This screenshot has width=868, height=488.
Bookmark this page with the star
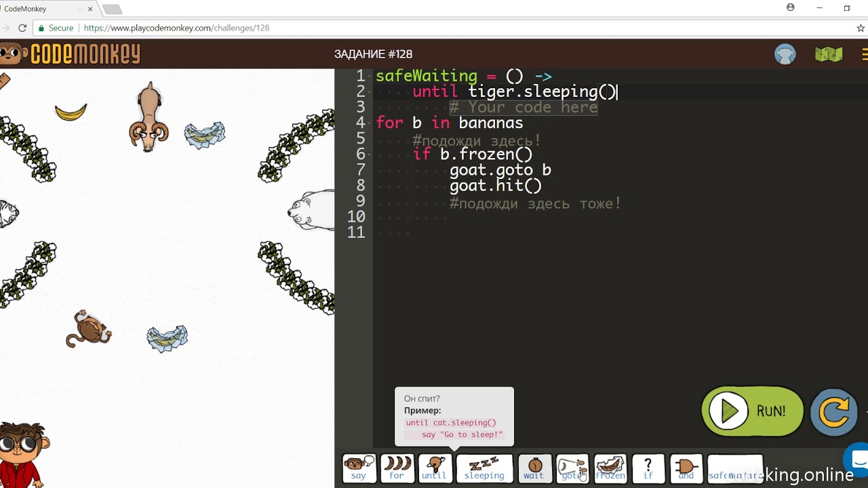click(x=861, y=28)
